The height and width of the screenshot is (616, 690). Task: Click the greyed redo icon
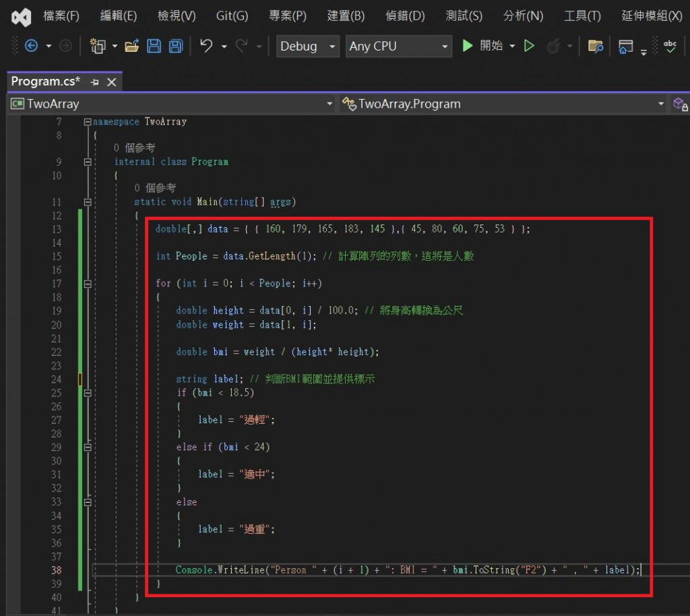pos(241,46)
